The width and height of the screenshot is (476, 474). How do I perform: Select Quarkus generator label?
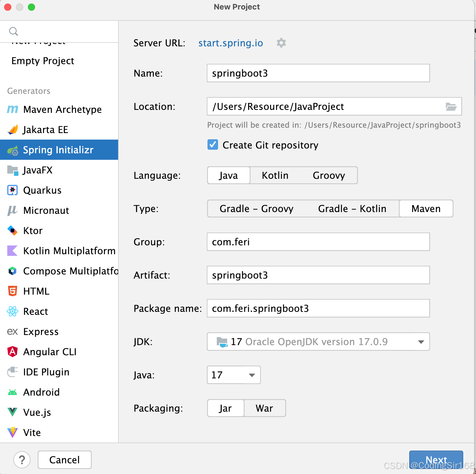42,190
